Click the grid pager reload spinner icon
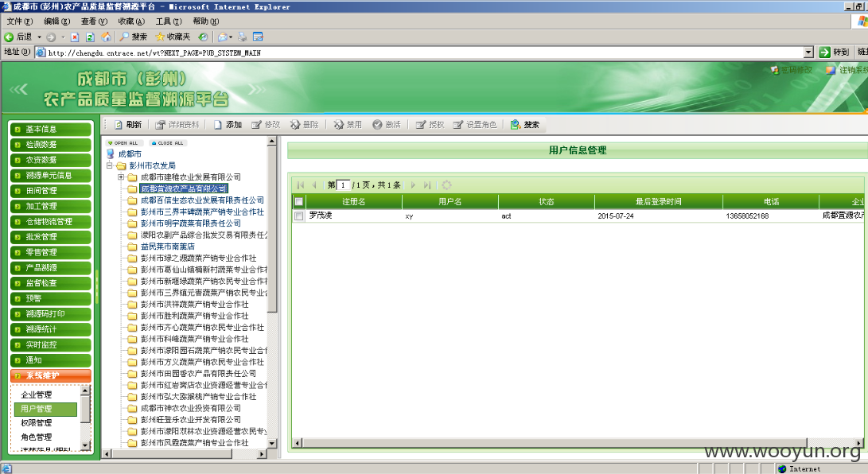This screenshot has width=868, height=474. [447, 185]
